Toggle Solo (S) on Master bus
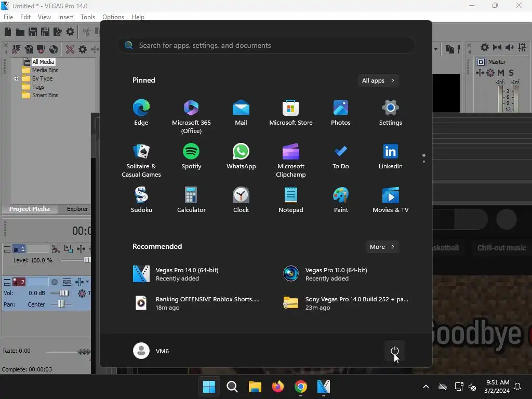Image resolution: width=532 pixels, height=399 pixels. tap(511, 73)
